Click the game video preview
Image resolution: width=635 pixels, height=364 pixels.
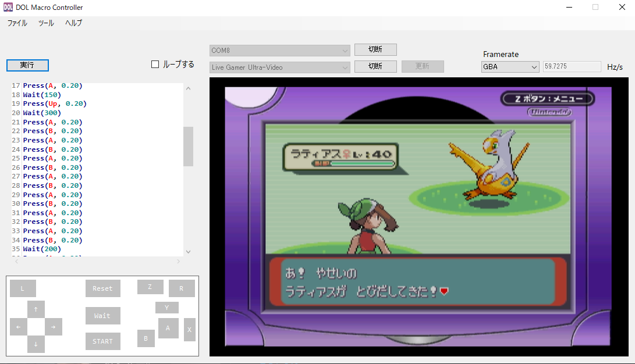click(418, 217)
